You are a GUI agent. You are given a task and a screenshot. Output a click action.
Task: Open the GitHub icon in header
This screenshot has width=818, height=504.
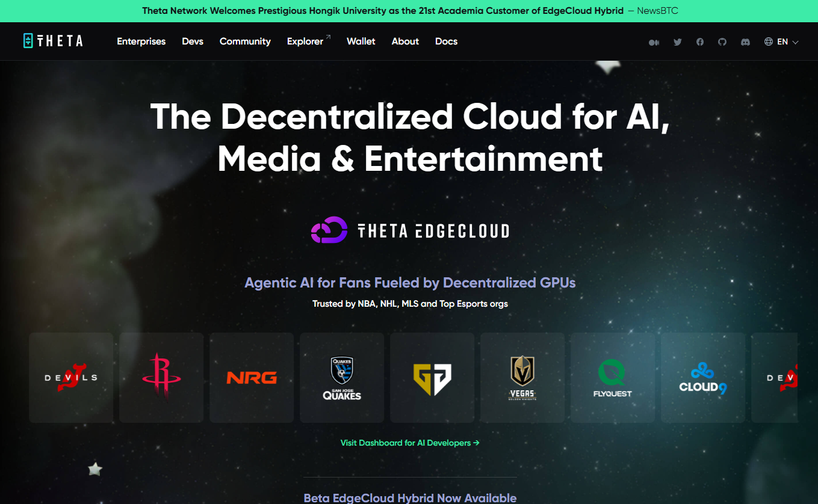pos(722,42)
